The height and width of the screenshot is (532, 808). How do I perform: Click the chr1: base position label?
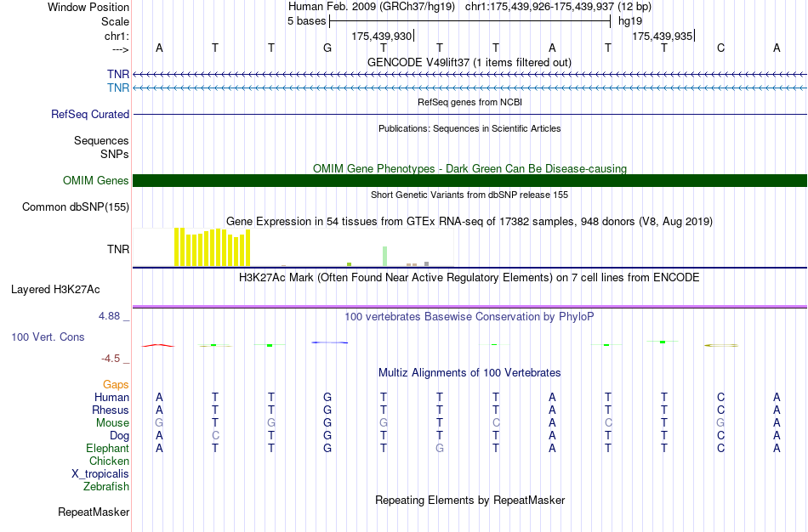pos(117,36)
